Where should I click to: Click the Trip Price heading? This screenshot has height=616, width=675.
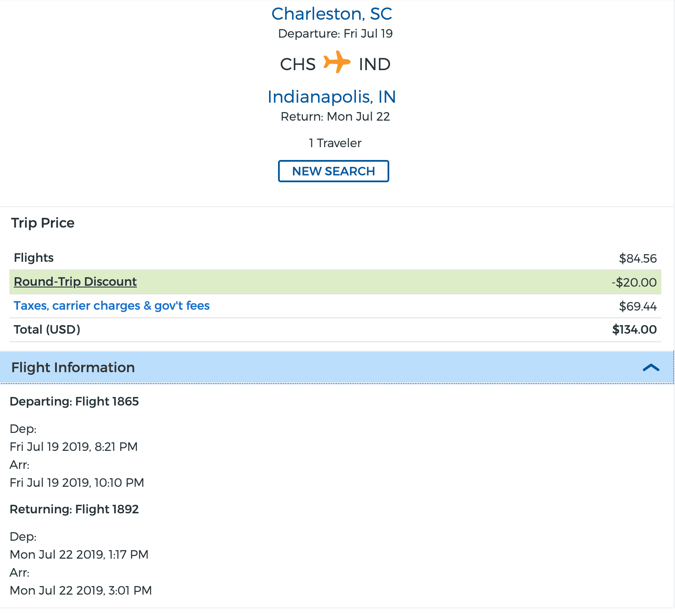coord(43,223)
